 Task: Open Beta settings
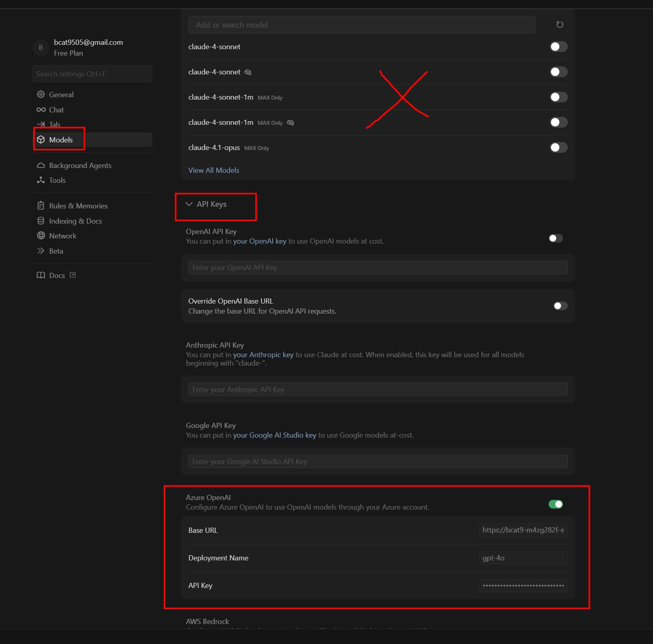(92, 251)
